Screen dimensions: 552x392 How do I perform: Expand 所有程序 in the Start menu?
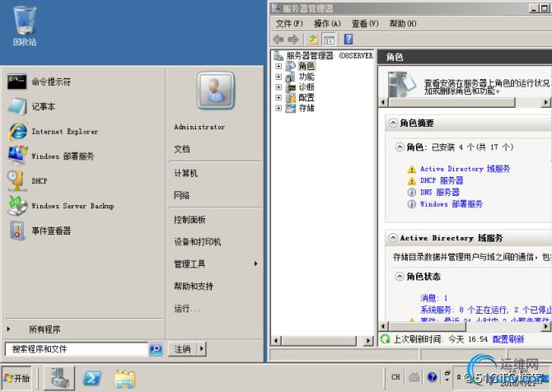pos(44,329)
